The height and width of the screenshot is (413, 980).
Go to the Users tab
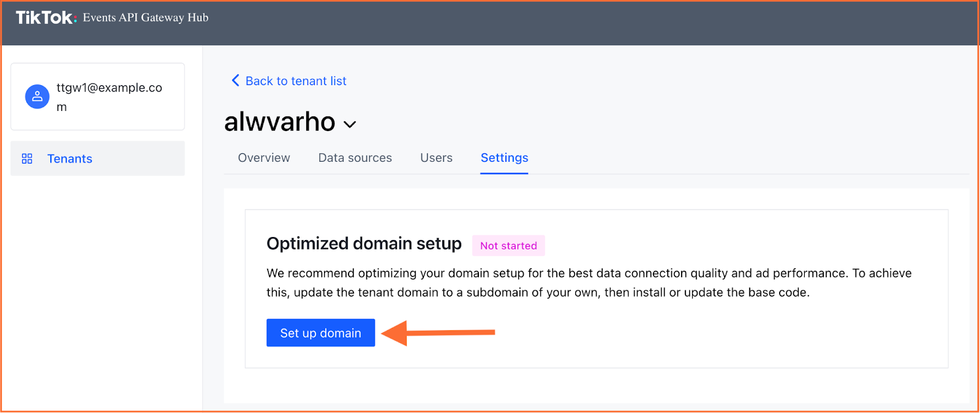pos(436,158)
